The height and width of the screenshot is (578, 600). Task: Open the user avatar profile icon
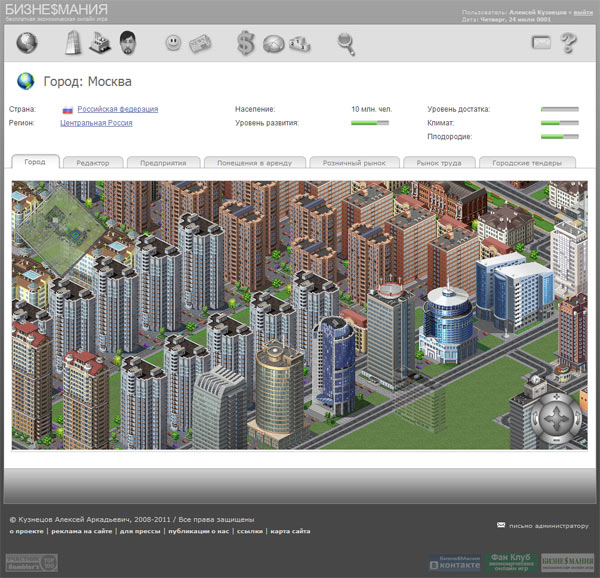(127, 43)
